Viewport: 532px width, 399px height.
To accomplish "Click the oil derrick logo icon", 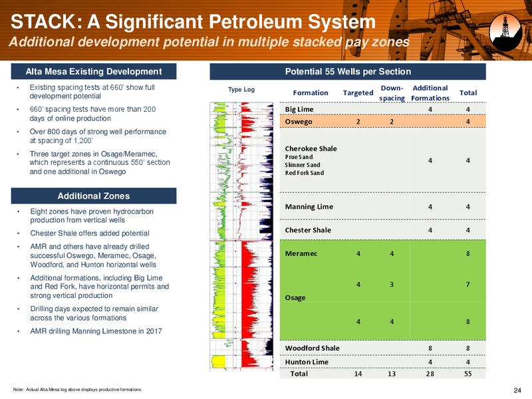I will [x=505, y=33].
